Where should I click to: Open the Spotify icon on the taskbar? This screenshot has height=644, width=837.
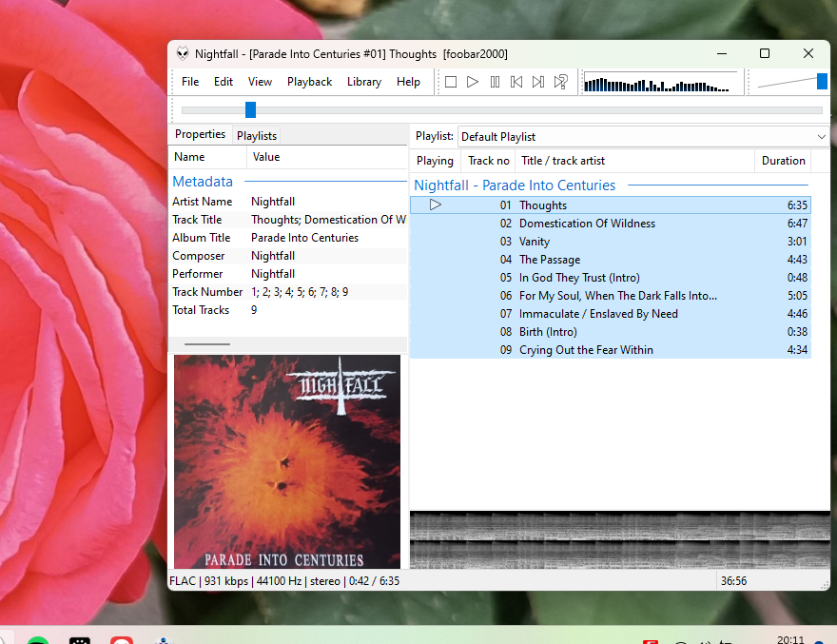tap(38, 640)
